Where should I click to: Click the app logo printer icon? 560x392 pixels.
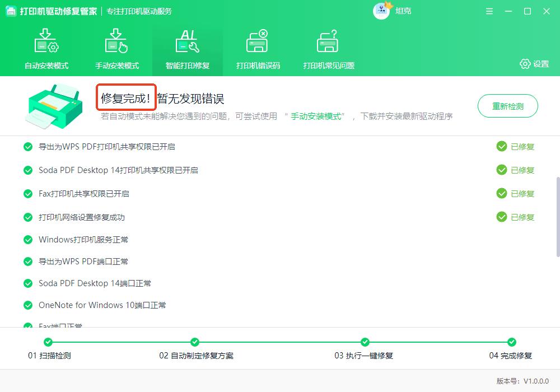coord(12,11)
